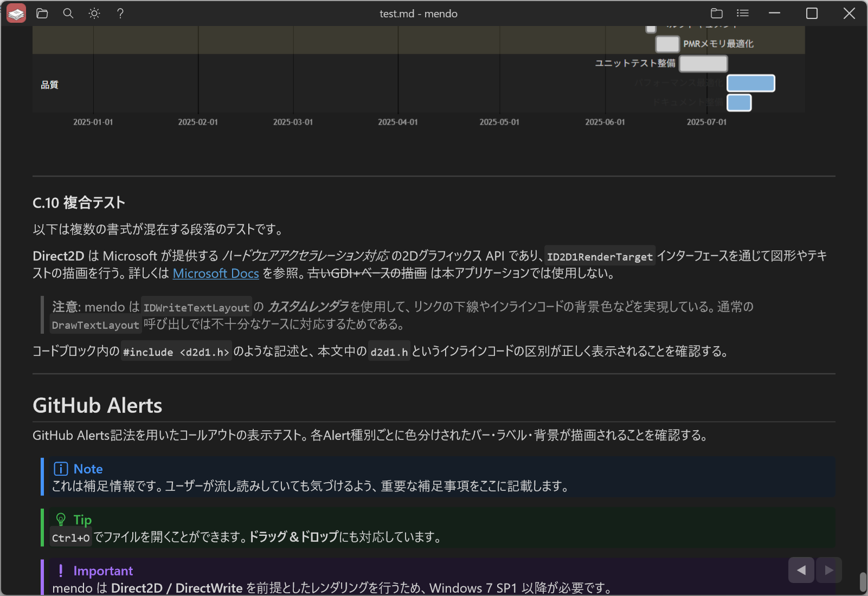Click the Tip lightbulb icon
The image size is (868, 596).
61,520
